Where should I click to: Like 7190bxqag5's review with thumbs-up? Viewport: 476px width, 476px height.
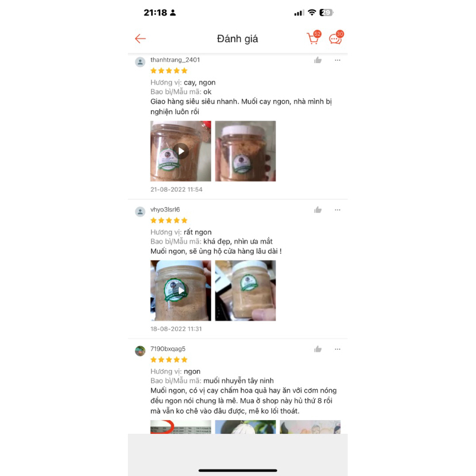318,349
